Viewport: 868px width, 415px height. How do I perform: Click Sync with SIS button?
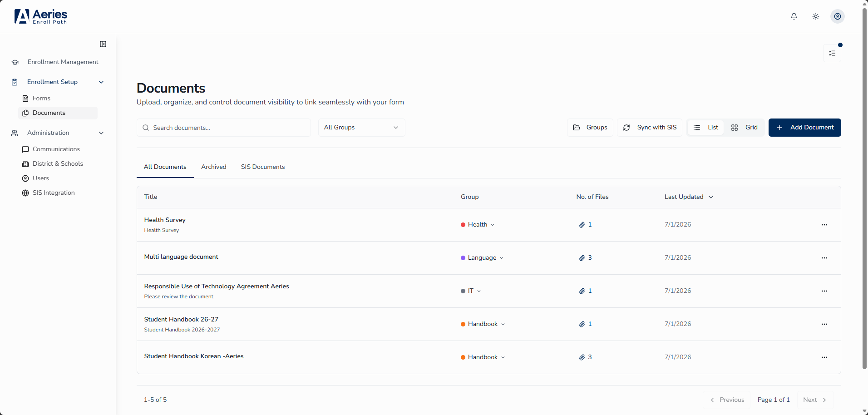(649, 128)
